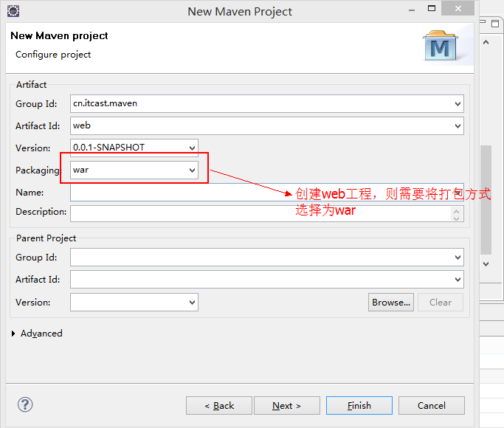Click the help question mark icon
Image resolution: width=504 pixels, height=428 pixels.
click(x=25, y=404)
